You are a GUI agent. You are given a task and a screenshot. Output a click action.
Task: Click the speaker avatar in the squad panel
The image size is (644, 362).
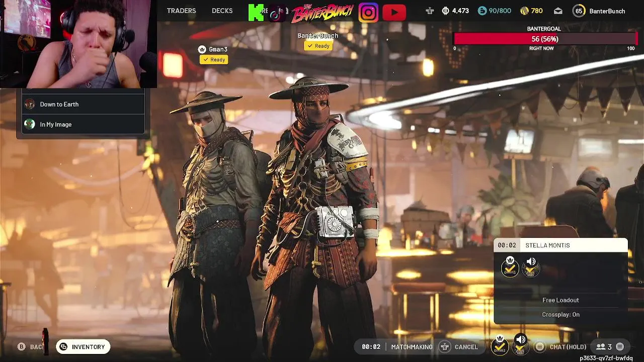point(531,266)
